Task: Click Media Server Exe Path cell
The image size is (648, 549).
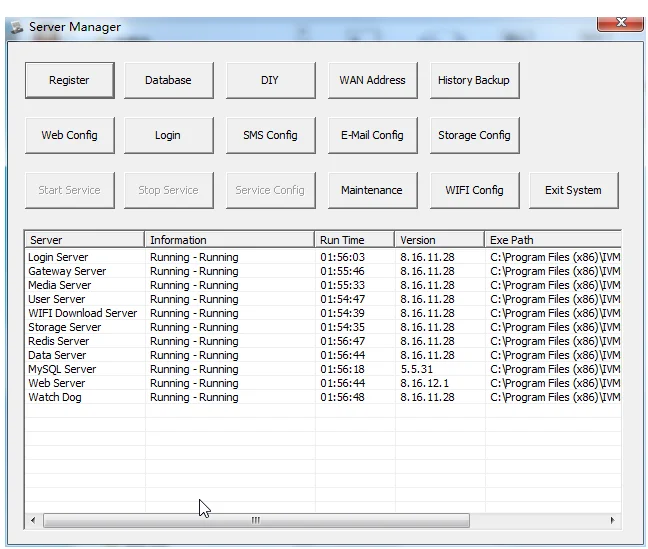Action: click(x=555, y=285)
